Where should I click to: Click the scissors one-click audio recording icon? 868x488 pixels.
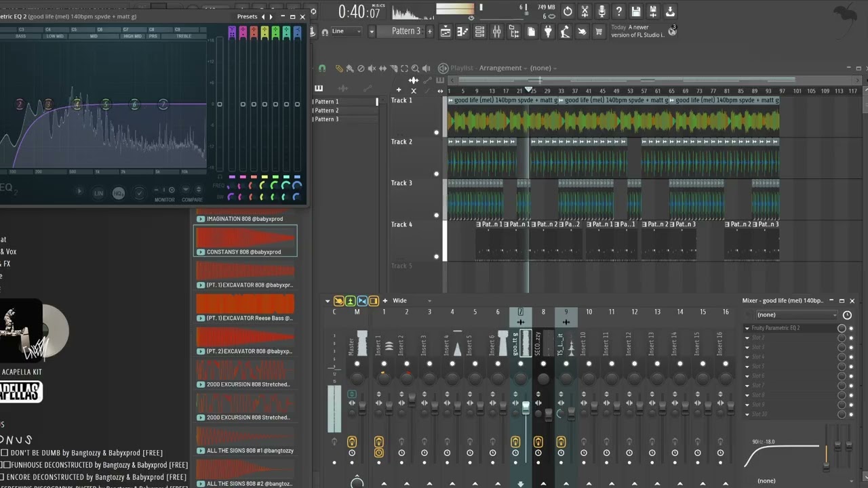pyautogui.click(x=585, y=12)
